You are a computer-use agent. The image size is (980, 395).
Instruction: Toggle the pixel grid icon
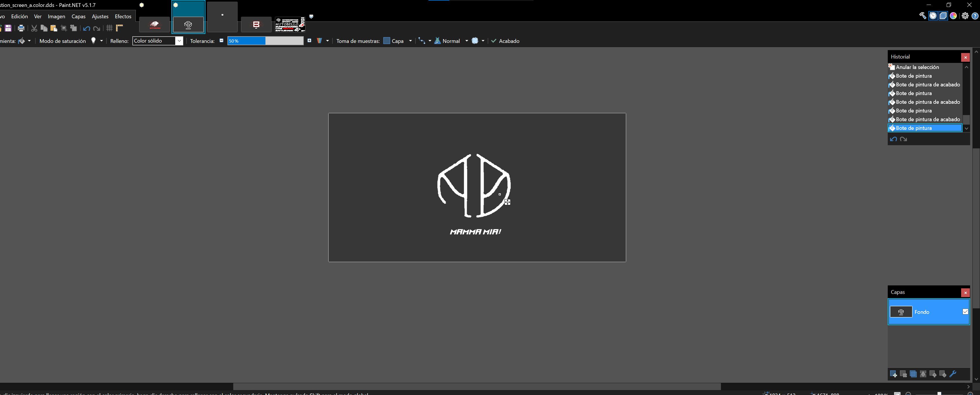(x=110, y=28)
